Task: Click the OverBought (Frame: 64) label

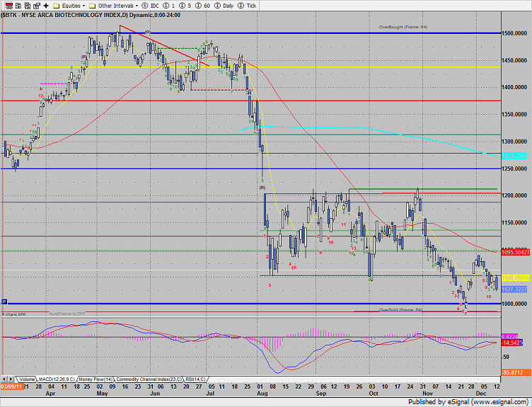Action: tap(403, 27)
